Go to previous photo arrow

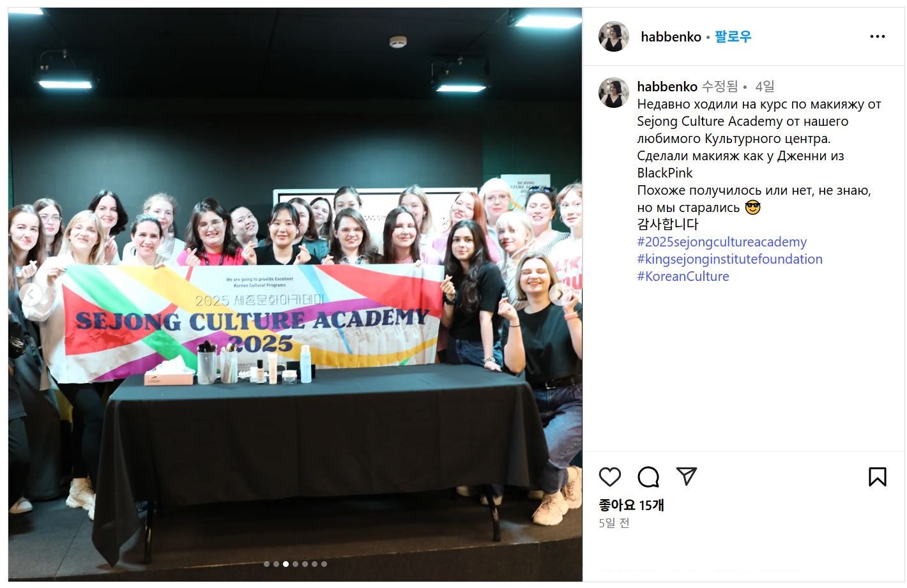click(30, 294)
